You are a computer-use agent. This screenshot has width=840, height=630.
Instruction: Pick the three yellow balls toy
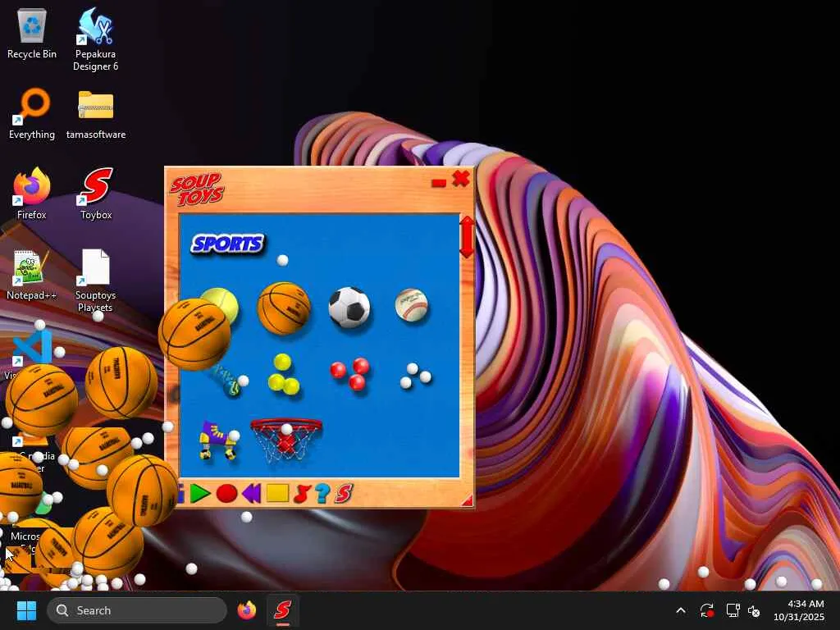tap(283, 374)
